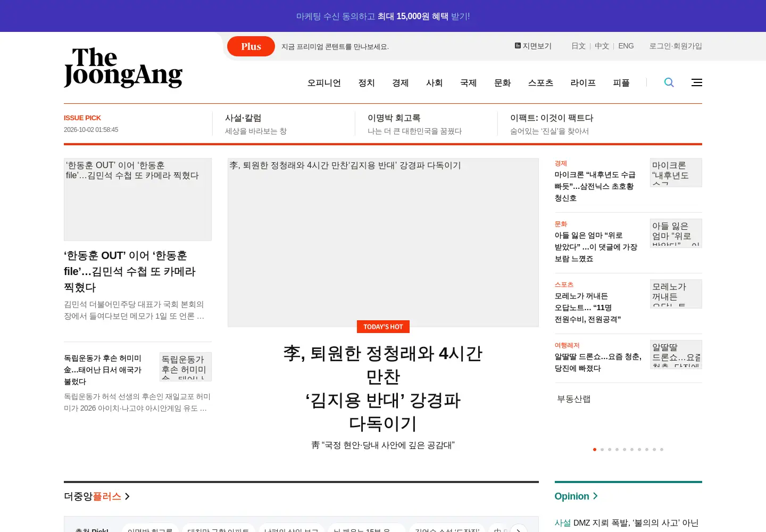This screenshot has height=532, width=766.
Task: Open 알딸딸 드론쇼 travel article
Action: point(598,362)
